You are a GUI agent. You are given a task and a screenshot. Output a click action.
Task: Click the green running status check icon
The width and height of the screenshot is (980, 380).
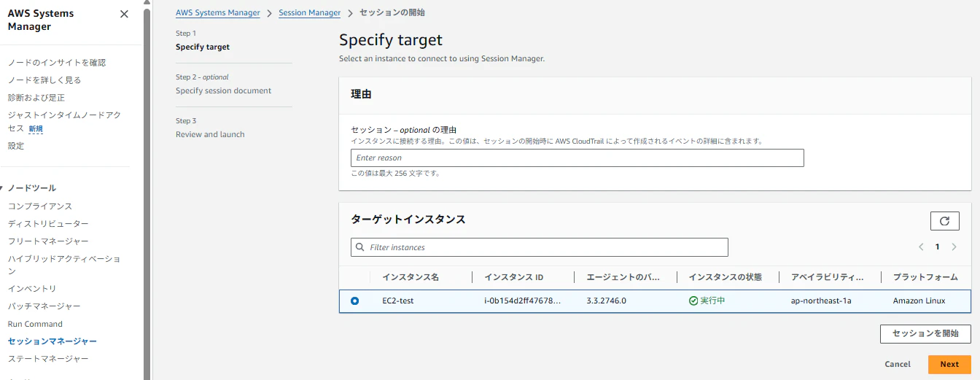(693, 300)
